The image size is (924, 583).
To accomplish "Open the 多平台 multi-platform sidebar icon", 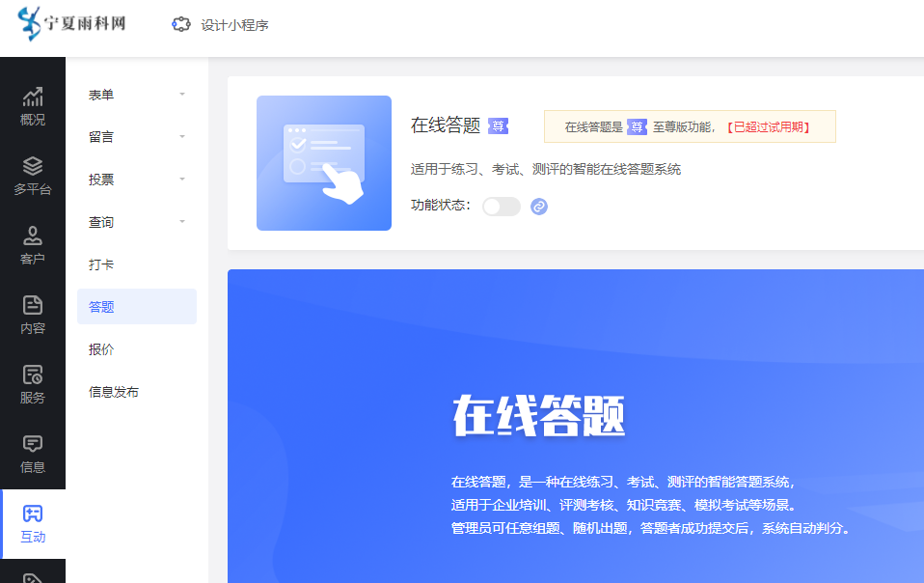I will tap(33, 177).
